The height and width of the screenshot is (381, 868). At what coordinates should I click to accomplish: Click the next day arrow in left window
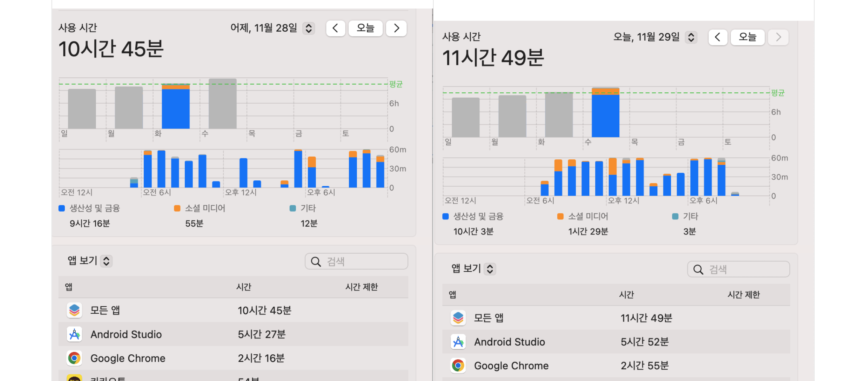396,28
